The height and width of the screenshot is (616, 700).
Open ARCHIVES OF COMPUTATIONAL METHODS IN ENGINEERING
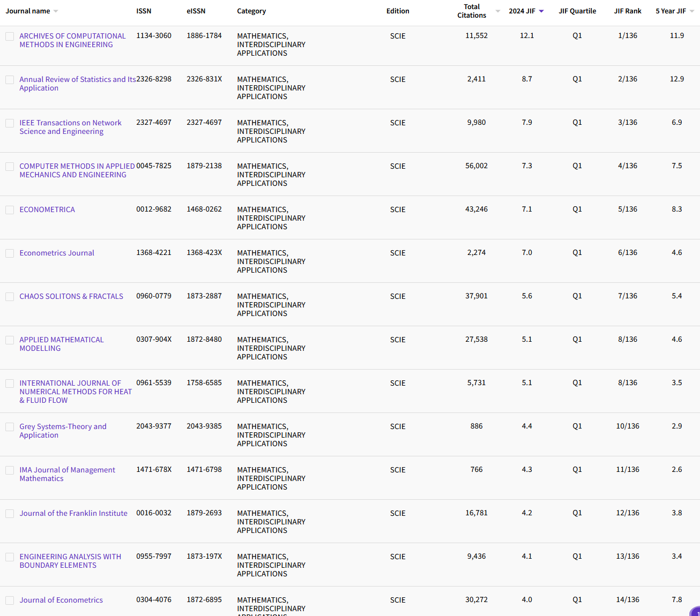(72, 40)
